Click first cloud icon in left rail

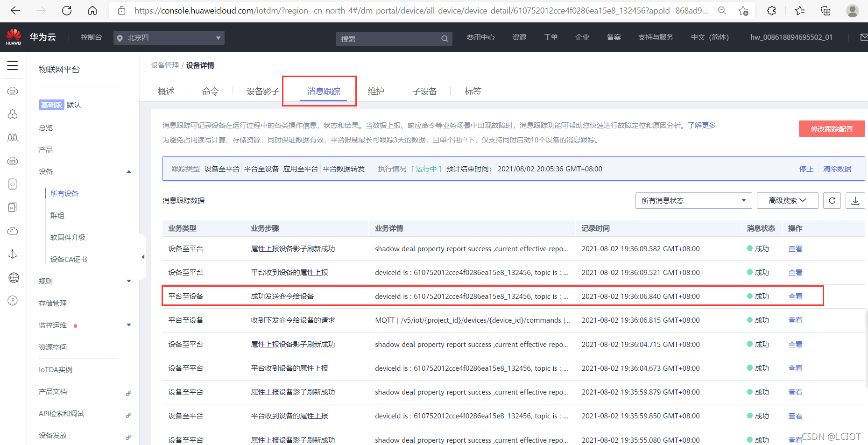pos(13,91)
